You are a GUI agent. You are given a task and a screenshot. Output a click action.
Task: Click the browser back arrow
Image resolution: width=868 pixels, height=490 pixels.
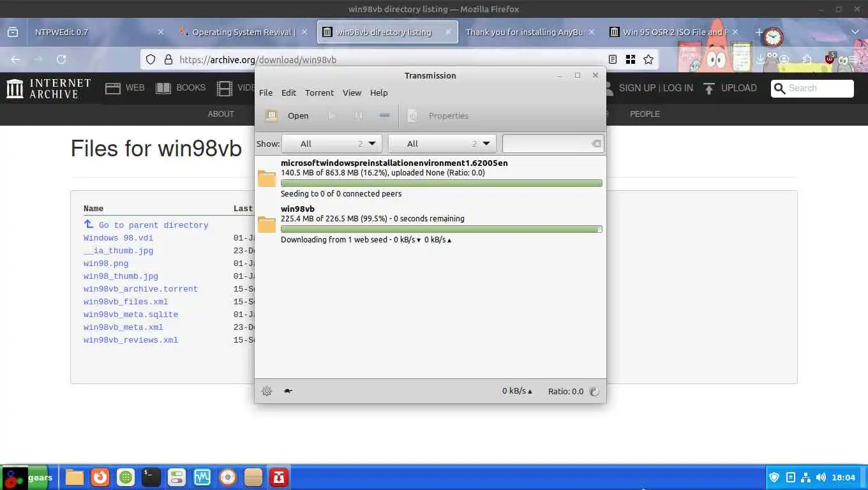pyautogui.click(x=15, y=59)
